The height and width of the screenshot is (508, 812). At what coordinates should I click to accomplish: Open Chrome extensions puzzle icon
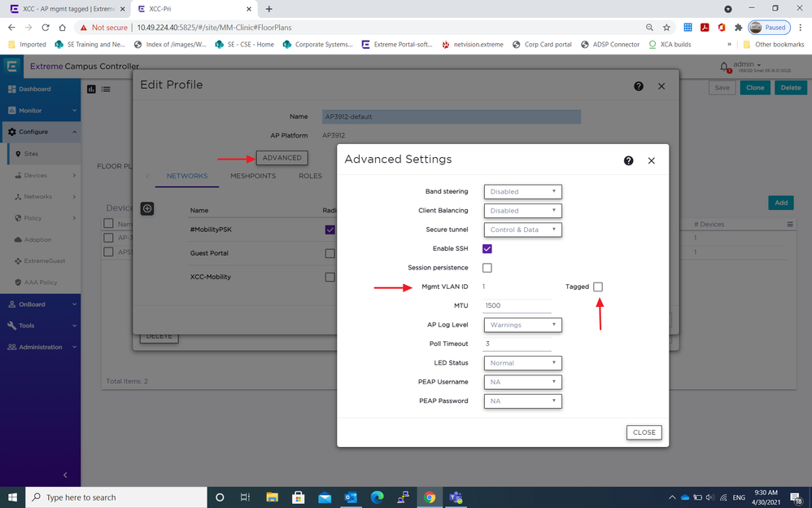pos(739,28)
